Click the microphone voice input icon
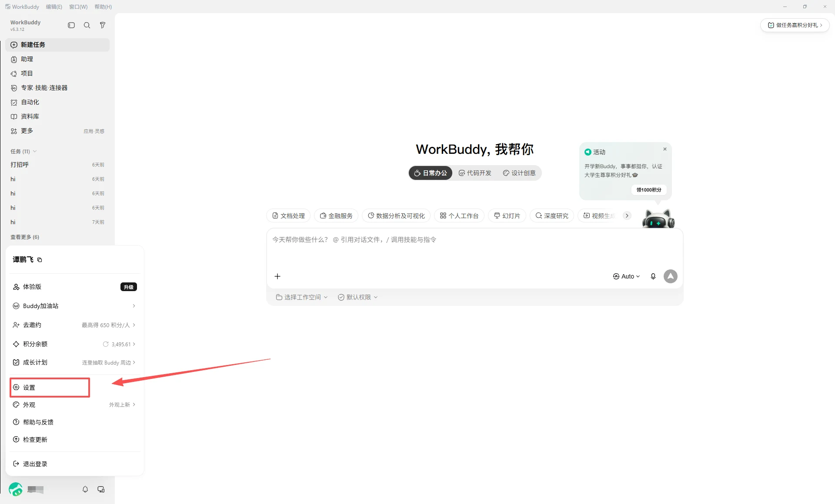This screenshot has height=504, width=835. (x=653, y=276)
